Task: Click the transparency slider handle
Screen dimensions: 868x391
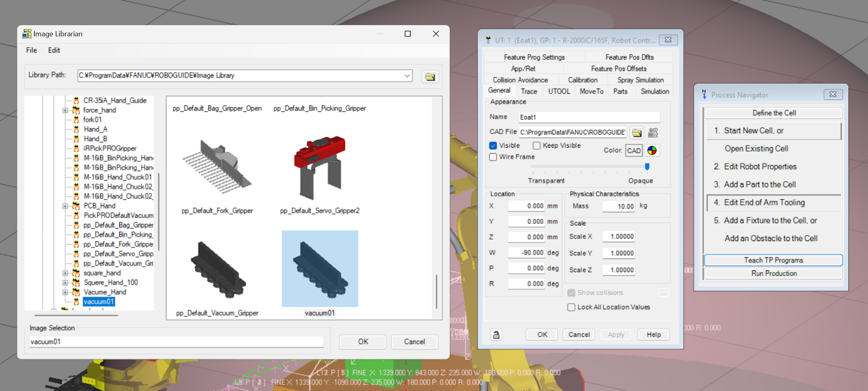Action: (647, 167)
